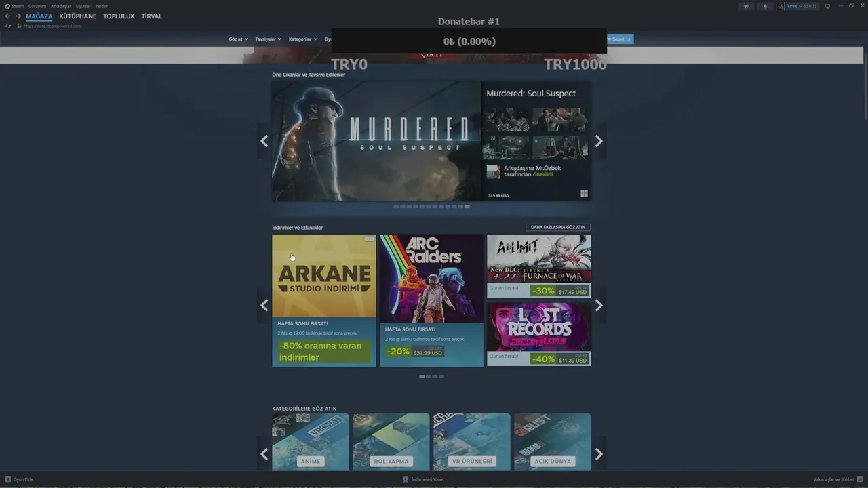Expand the Göz at dropdown

click(x=238, y=39)
